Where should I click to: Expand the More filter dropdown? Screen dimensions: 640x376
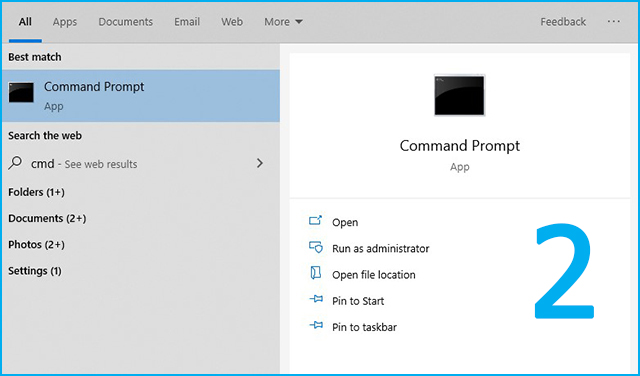point(283,22)
